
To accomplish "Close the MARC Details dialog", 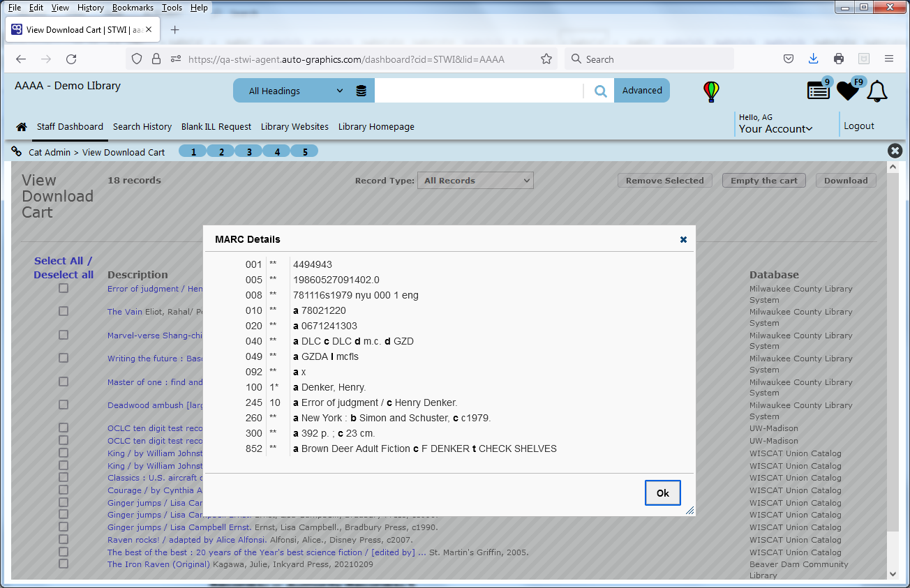I will point(683,239).
